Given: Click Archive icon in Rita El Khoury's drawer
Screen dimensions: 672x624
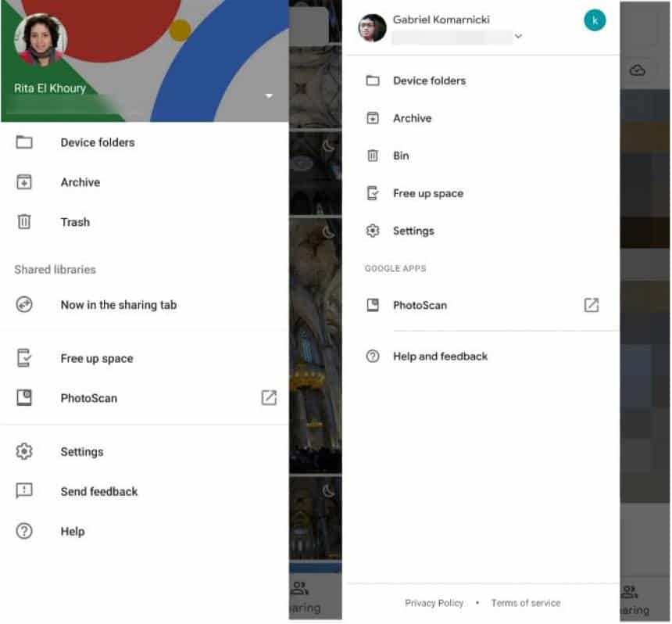Looking at the screenshot, I should pyautogui.click(x=24, y=182).
